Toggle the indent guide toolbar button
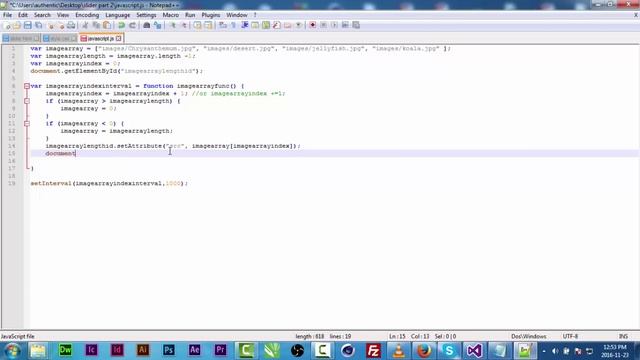640x360 pixels. tap(244, 25)
